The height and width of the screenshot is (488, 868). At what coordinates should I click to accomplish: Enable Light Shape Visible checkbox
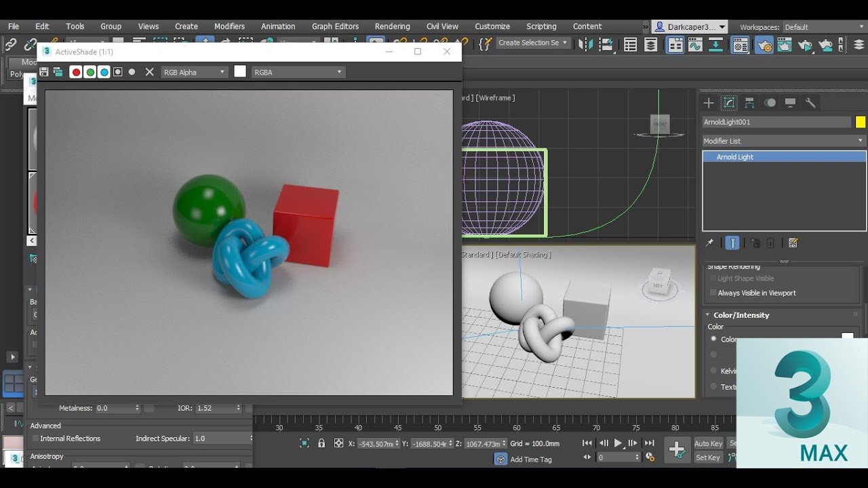point(713,279)
